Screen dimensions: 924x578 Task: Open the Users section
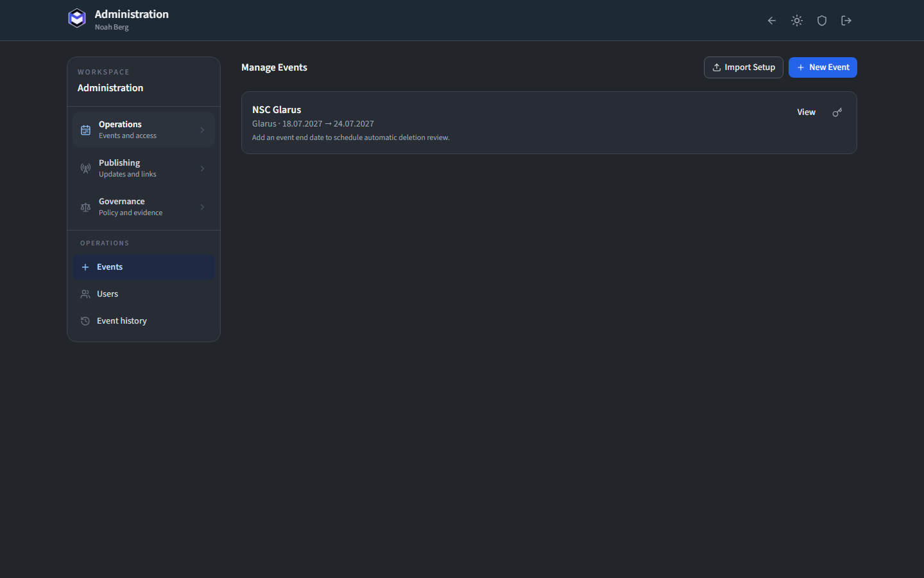[144, 294]
